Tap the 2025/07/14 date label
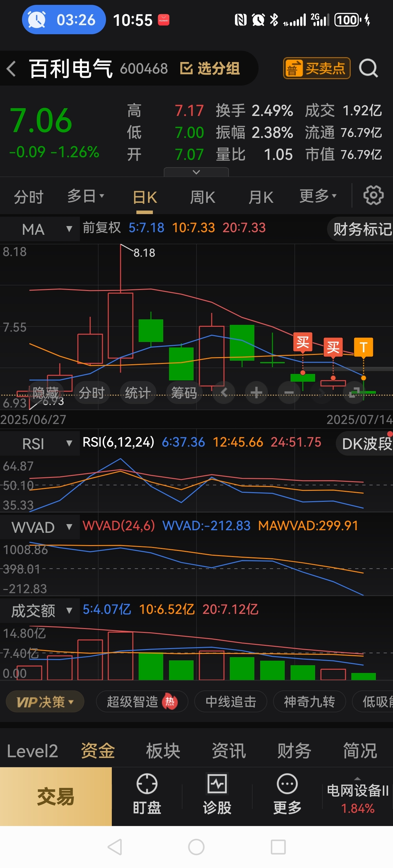The height and width of the screenshot is (868, 393). coord(359,419)
